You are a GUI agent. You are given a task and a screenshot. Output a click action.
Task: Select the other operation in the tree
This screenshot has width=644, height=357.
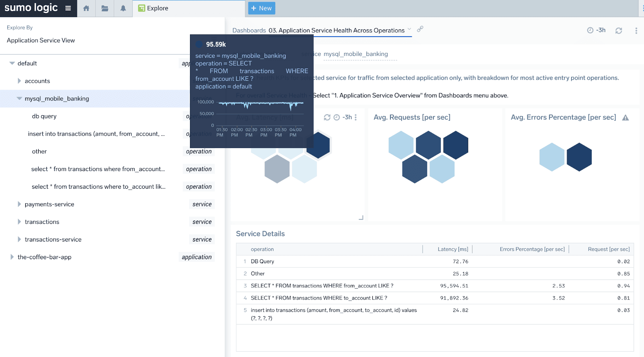39,151
